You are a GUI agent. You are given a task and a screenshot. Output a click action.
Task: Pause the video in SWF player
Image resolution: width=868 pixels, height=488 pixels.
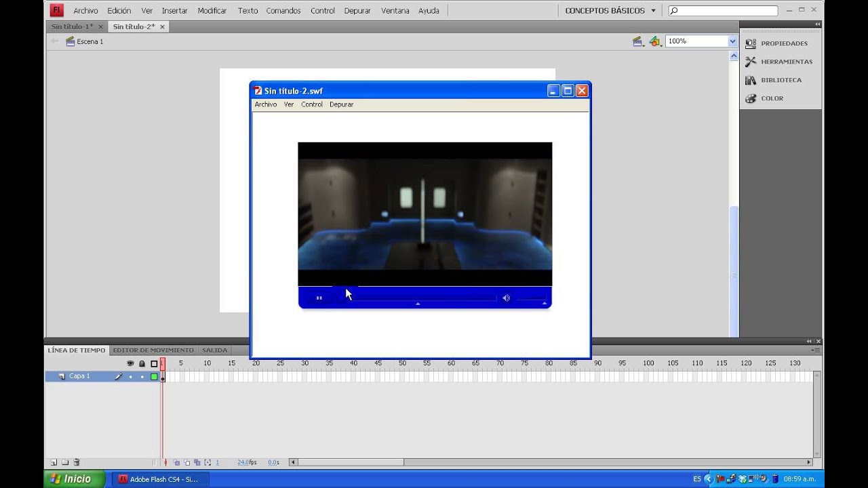[x=319, y=298]
